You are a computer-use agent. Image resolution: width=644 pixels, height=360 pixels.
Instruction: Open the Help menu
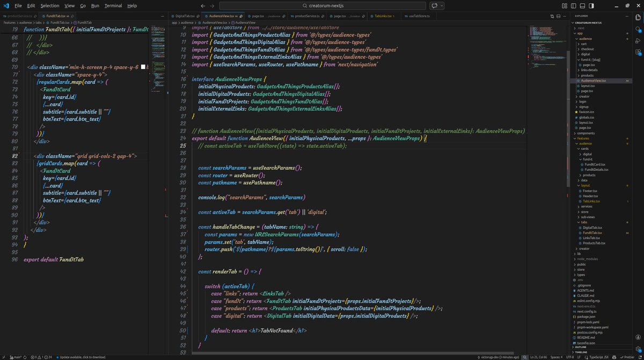132,5
